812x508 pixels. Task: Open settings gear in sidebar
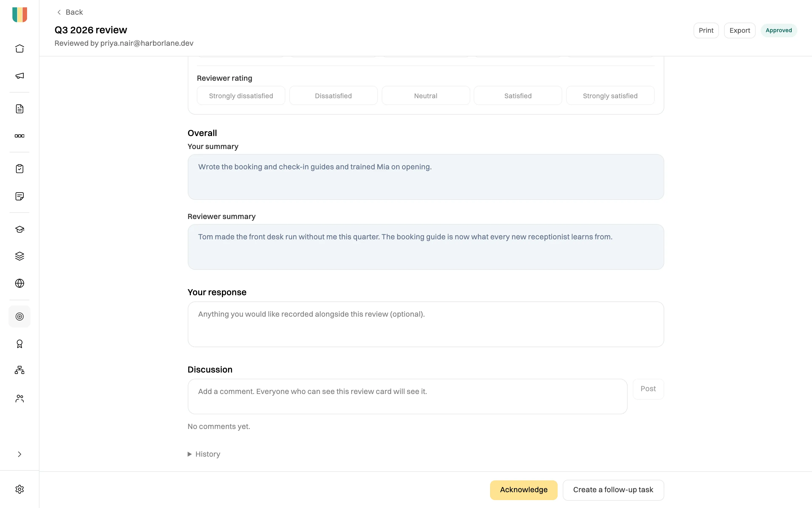point(19,489)
